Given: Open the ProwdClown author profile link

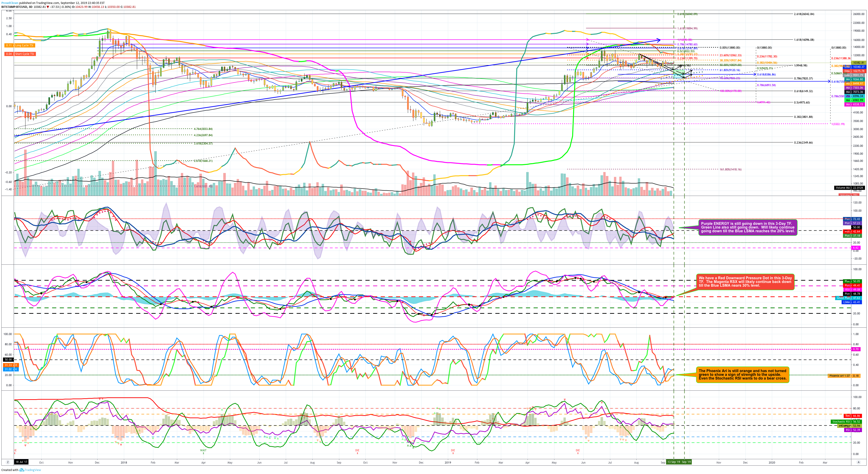Looking at the screenshot, I should point(10,3).
